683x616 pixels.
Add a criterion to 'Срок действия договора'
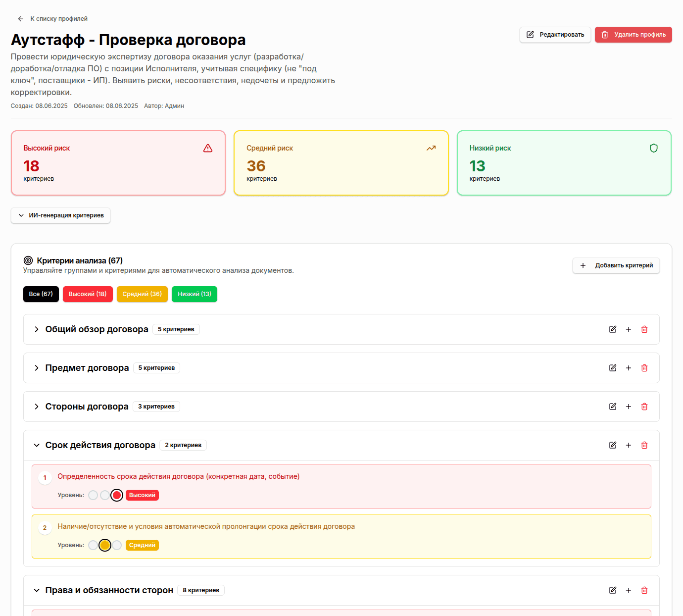point(629,445)
